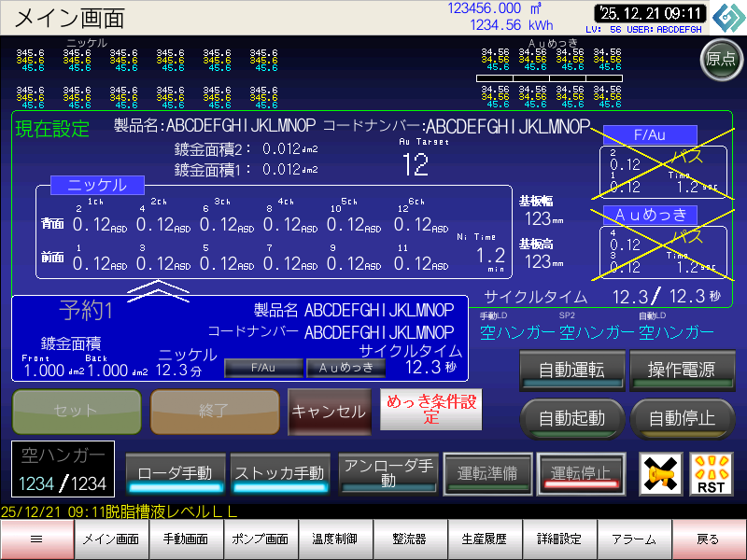Mute the buzzer with the crossed-out horn icon

pos(658,474)
